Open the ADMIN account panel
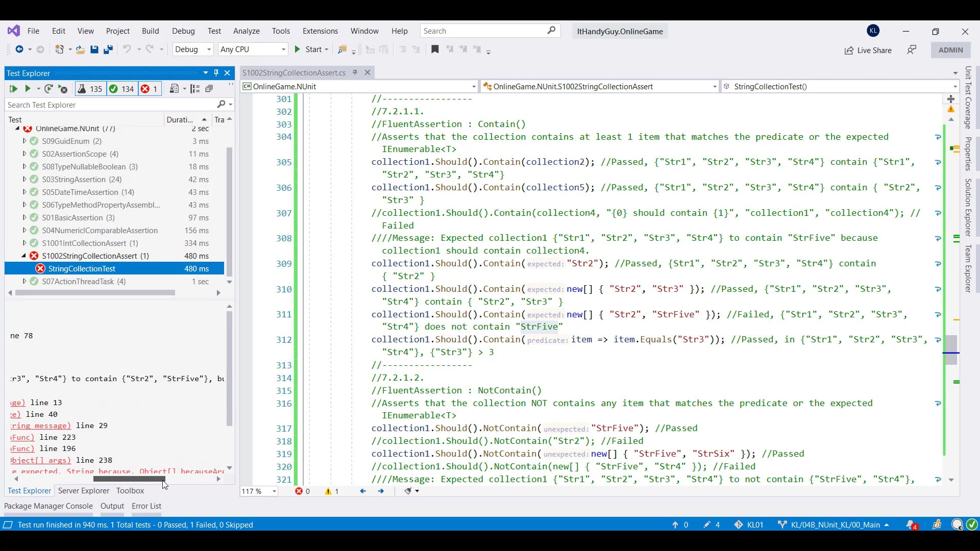980x551 pixels. 950,50
